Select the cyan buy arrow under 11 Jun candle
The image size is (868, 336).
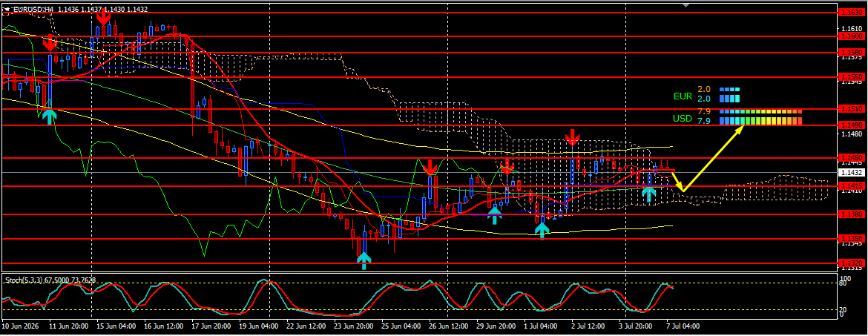coord(50,116)
